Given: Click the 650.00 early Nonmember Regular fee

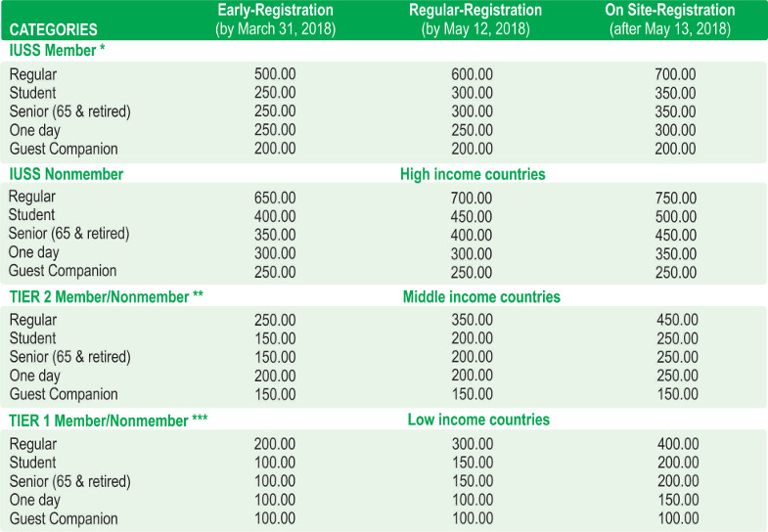Looking at the screenshot, I should (x=275, y=198).
